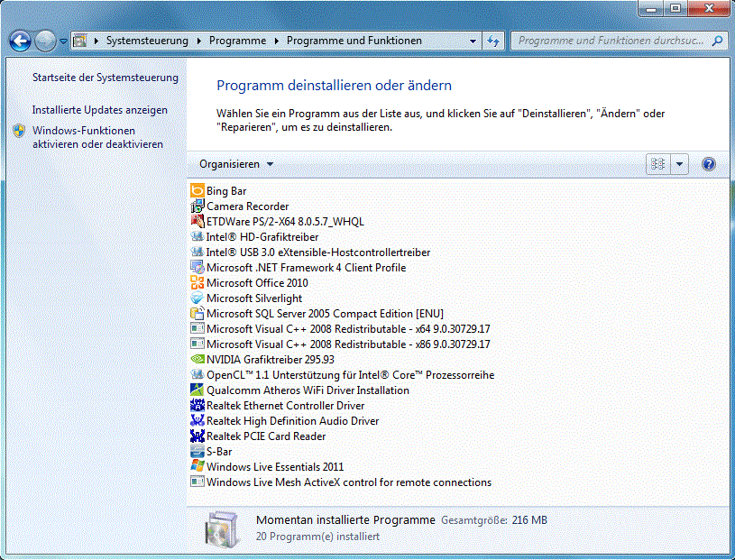
Task: Change the view with the view button
Action: pos(657,164)
